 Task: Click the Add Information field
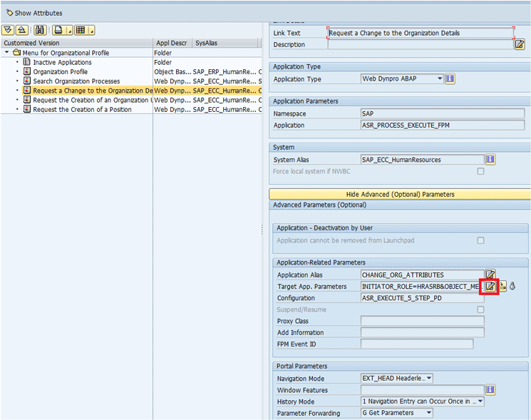click(x=422, y=332)
